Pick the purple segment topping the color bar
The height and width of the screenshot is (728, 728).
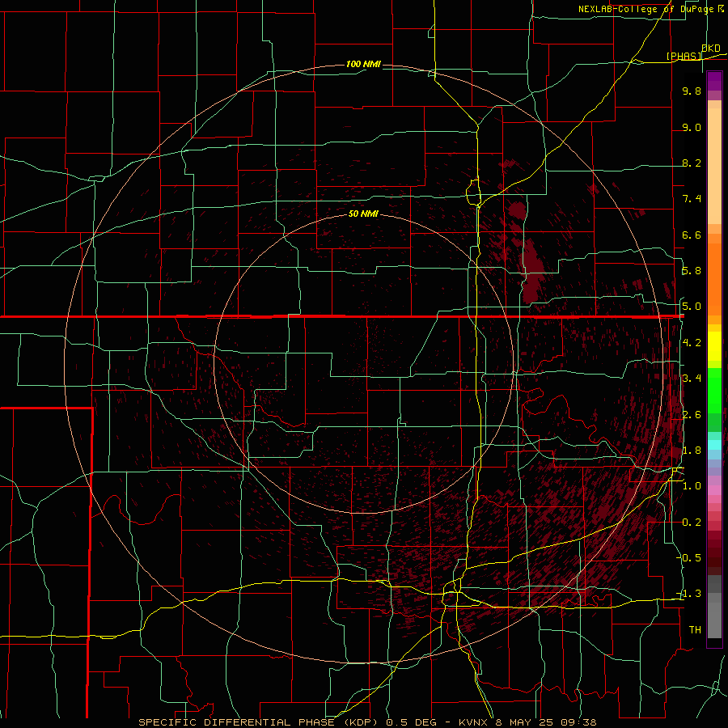[x=714, y=81]
